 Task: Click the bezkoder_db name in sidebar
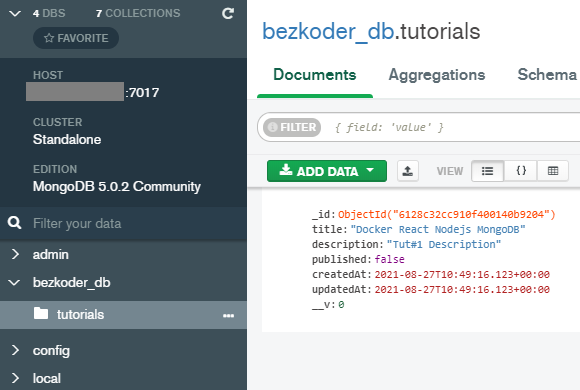[x=71, y=283]
